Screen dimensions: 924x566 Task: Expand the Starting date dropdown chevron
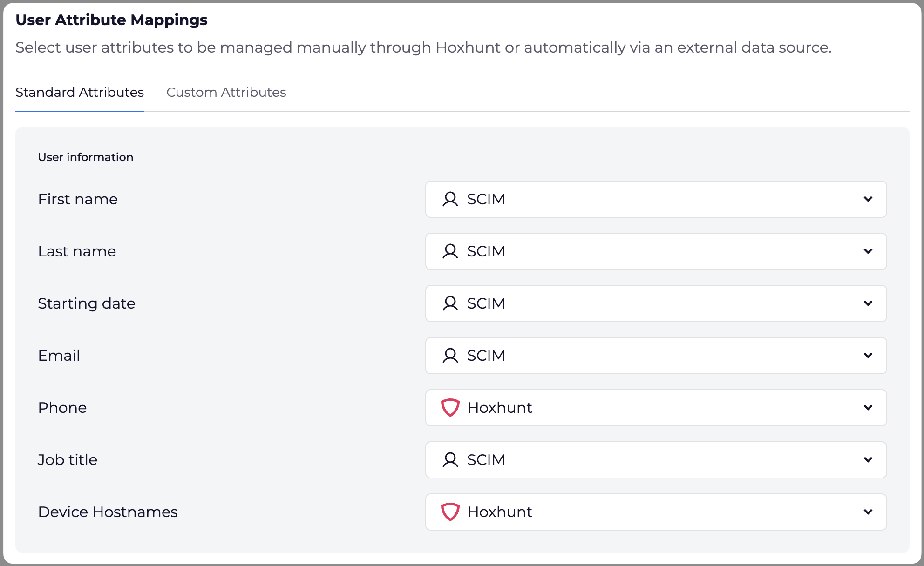click(868, 303)
